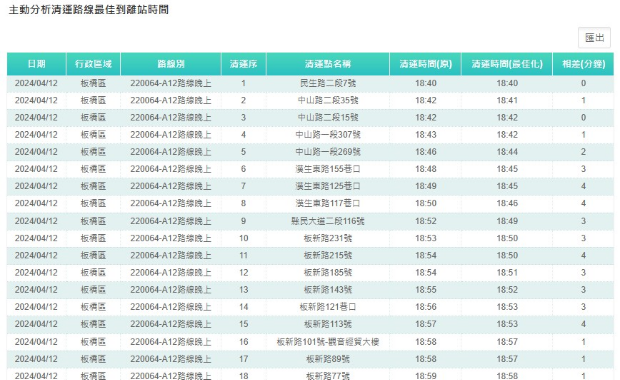Select the cell 板新路113號
620x380 pixels.
point(328,324)
